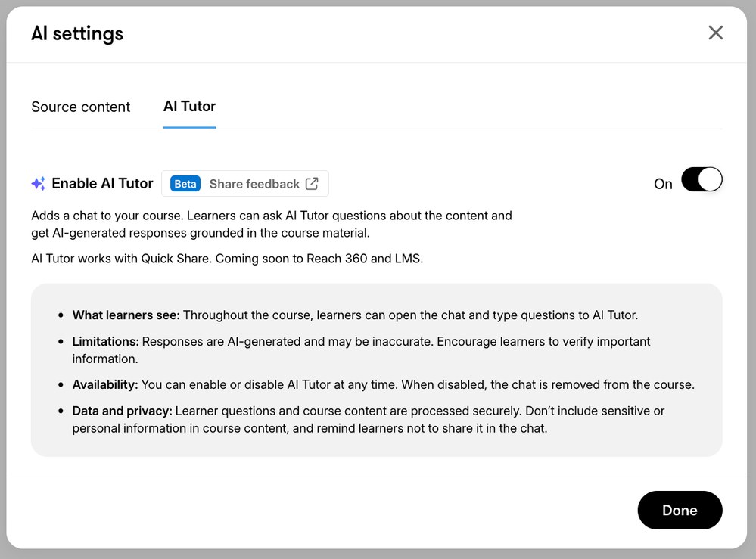Viewport: 756px width, 559px height.
Task: Click the bullet dot before Availability
Action: point(61,385)
